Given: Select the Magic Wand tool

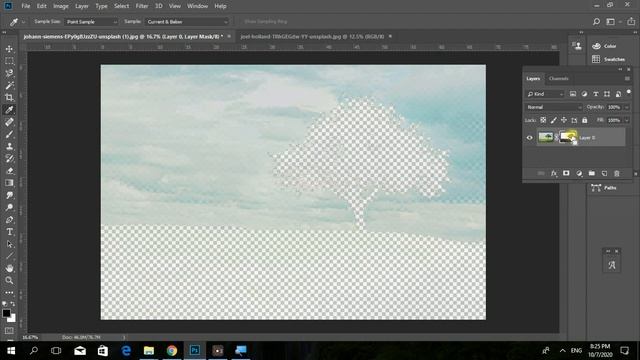Looking at the screenshot, I should click(x=9, y=85).
